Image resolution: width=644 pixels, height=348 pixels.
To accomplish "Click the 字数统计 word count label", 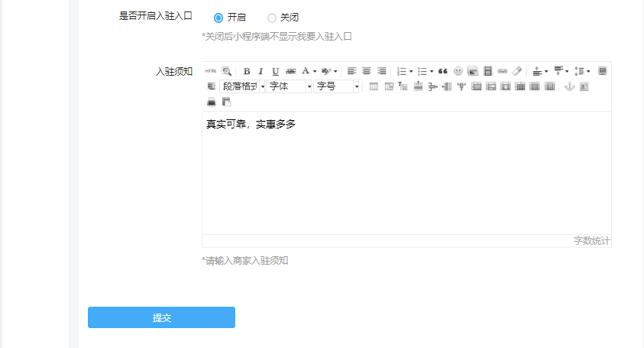I will pos(592,241).
